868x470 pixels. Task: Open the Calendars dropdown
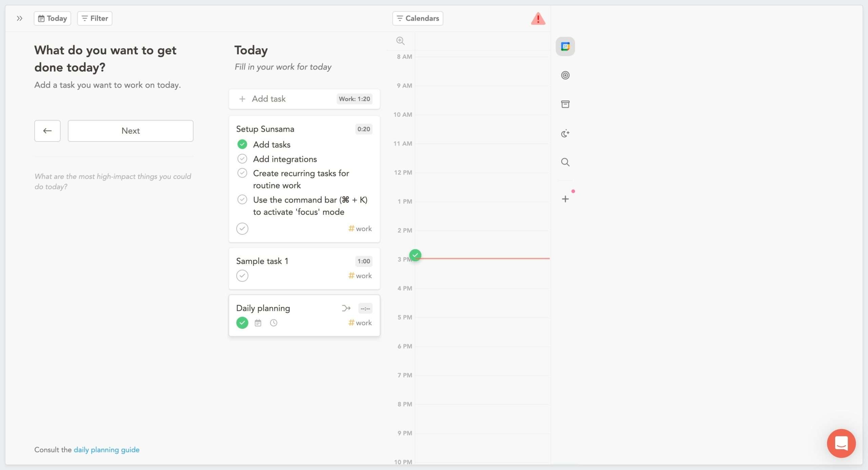(x=417, y=18)
